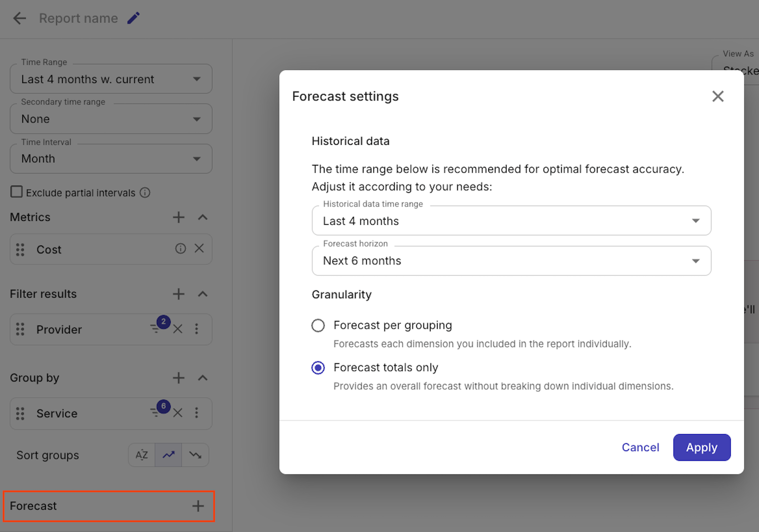Select the Forecast per grouping option
Viewport: 759px width, 532px height.
point(318,325)
